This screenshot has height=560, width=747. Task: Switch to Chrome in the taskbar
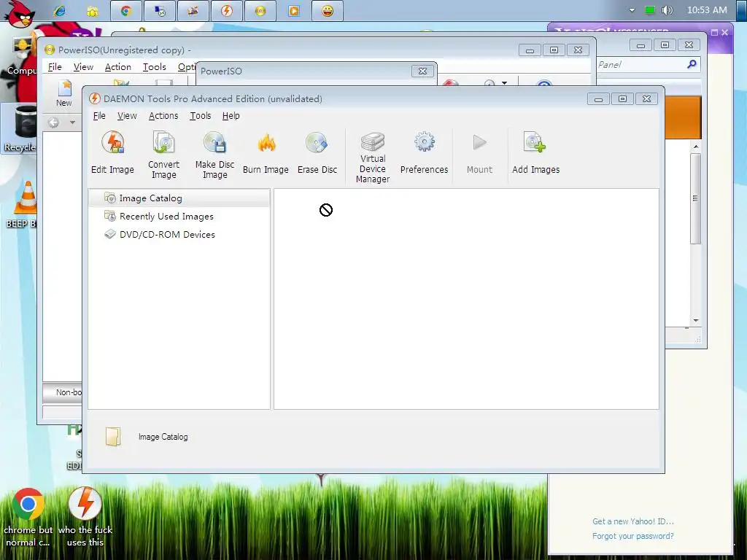[125, 11]
